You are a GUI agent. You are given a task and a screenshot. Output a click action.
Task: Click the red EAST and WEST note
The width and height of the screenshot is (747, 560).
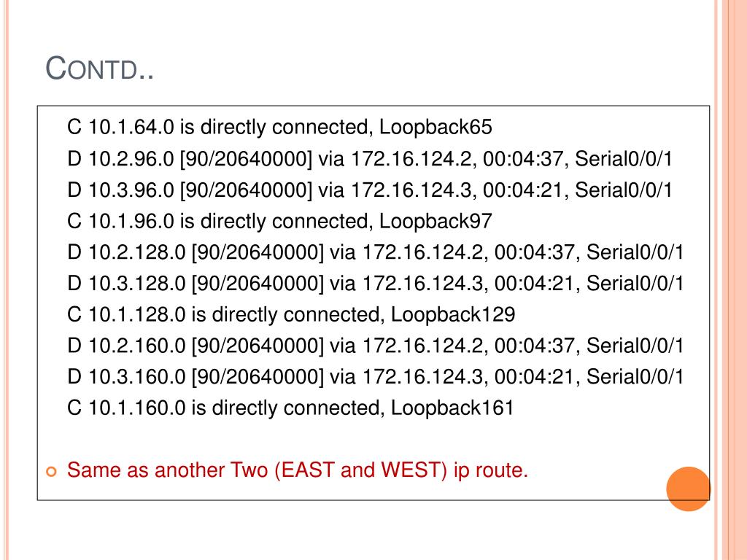point(298,470)
